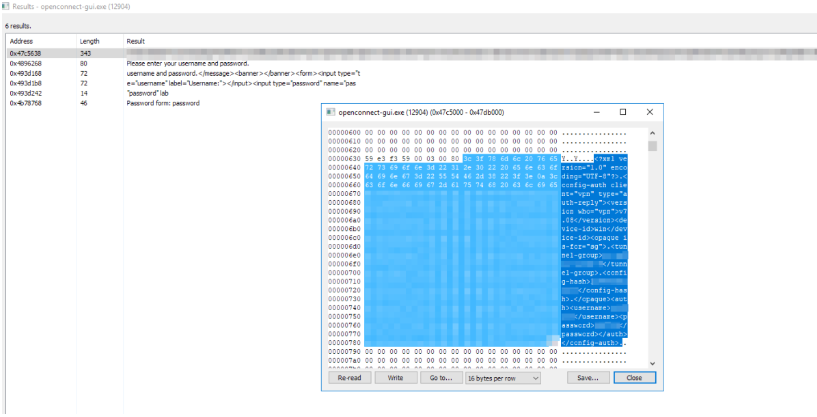Open the '16 bytes per row' dropdown
817x417 pixels.
click(503, 379)
